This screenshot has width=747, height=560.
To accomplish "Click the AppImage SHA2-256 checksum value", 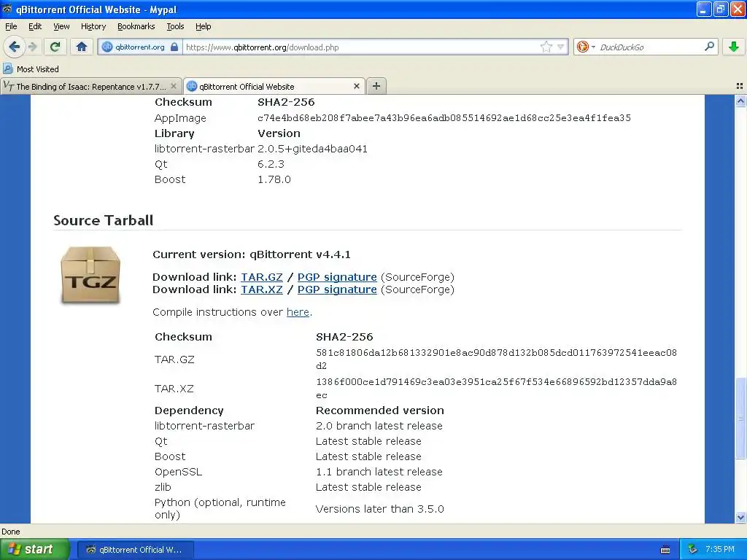I will click(444, 117).
